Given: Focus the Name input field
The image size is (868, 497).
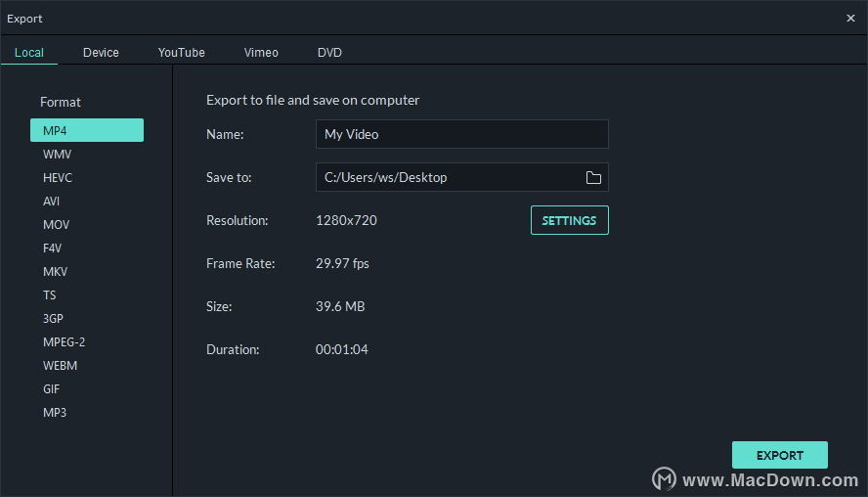Looking at the screenshot, I should (461, 134).
